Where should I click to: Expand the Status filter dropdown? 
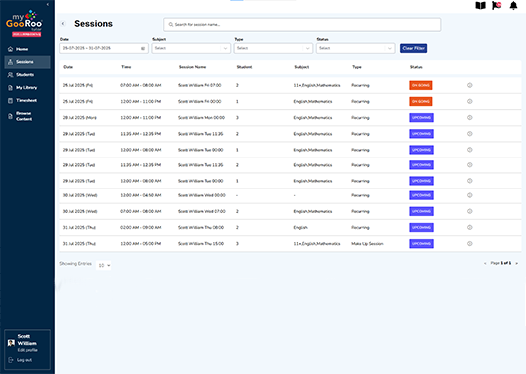pyautogui.click(x=355, y=48)
